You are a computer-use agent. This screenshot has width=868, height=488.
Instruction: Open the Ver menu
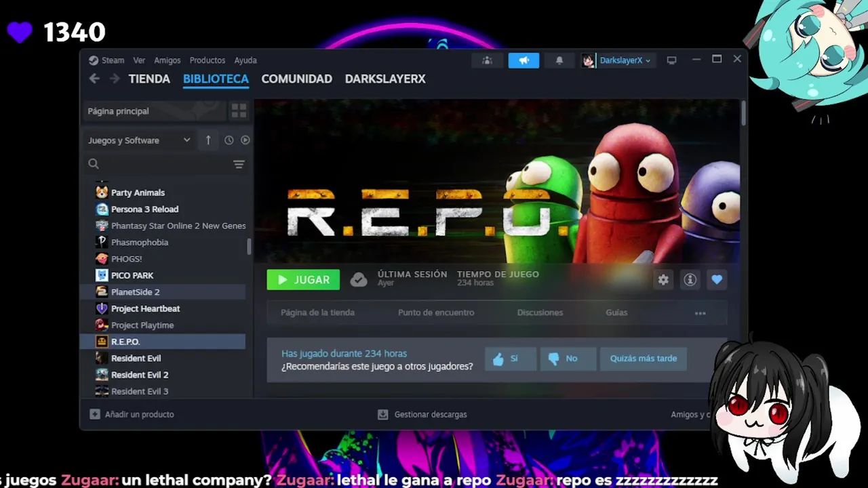[x=139, y=60]
